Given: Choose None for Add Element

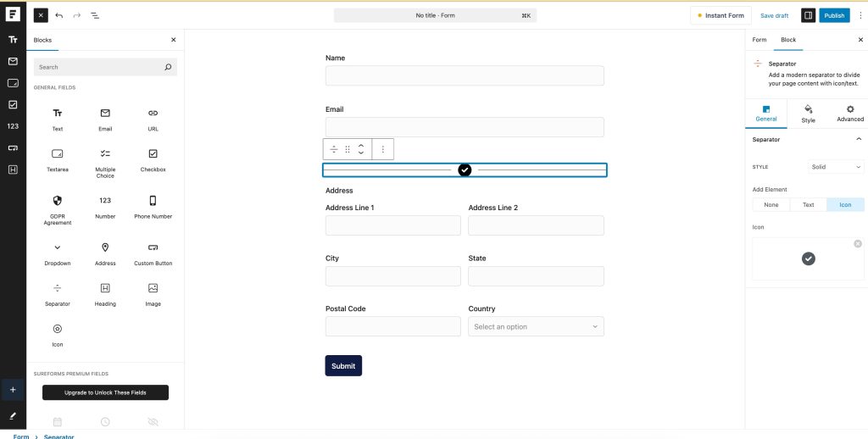Looking at the screenshot, I should pos(771,204).
